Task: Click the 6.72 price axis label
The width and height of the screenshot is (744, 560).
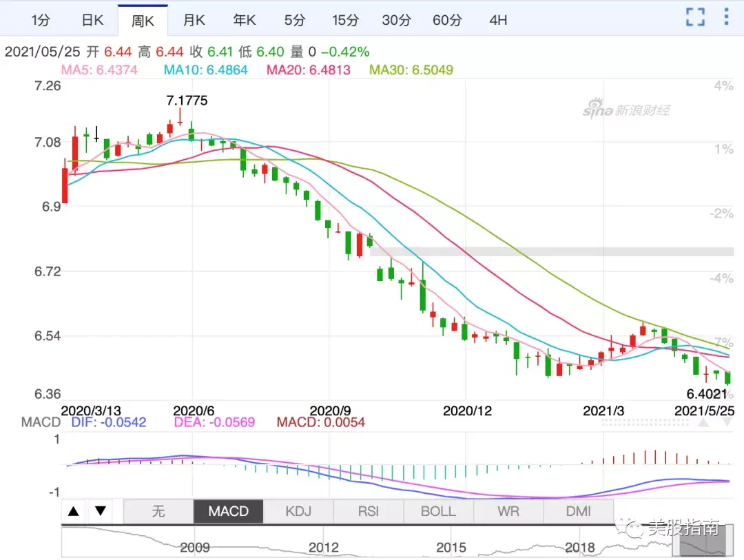Action: pyautogui.click(x=48, y=271)
